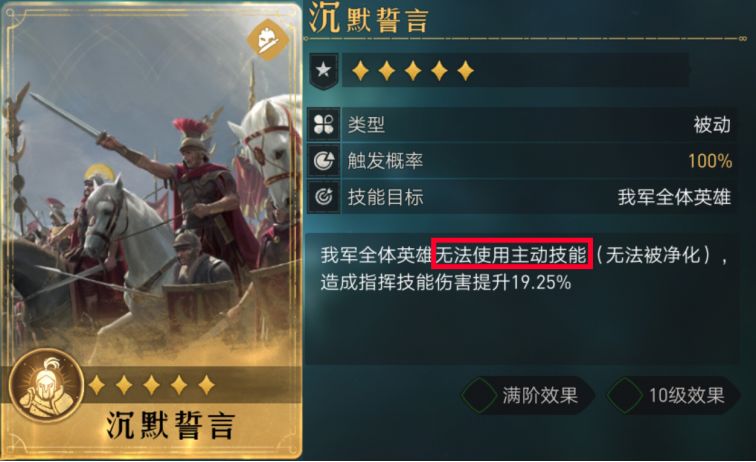Click the 我军全体英雄 target value
This screenshot has width=756, height=462.
tap(674, 197)
